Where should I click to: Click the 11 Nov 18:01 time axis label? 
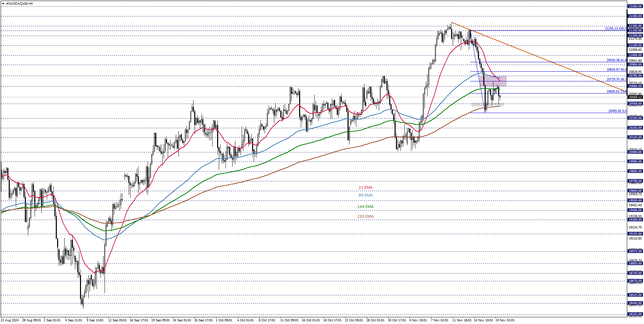[x=462, y=320]
